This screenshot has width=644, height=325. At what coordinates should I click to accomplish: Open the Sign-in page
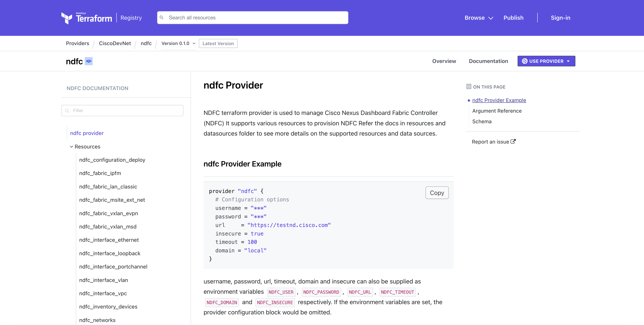[x=560, y=18]
